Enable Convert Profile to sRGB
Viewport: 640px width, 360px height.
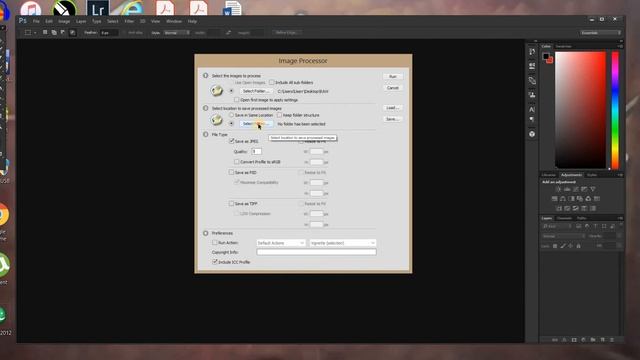coord(237,162)
